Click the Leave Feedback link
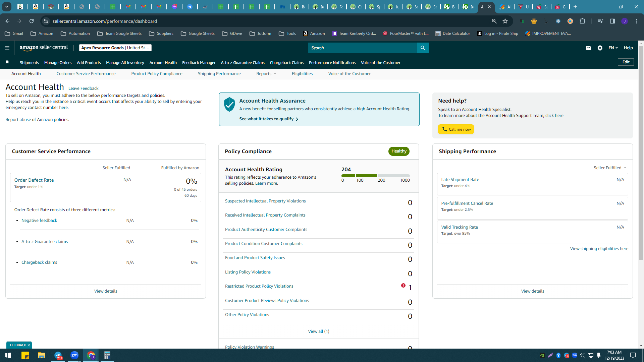This screenshot has width=644, height=362. click(83, 88)
